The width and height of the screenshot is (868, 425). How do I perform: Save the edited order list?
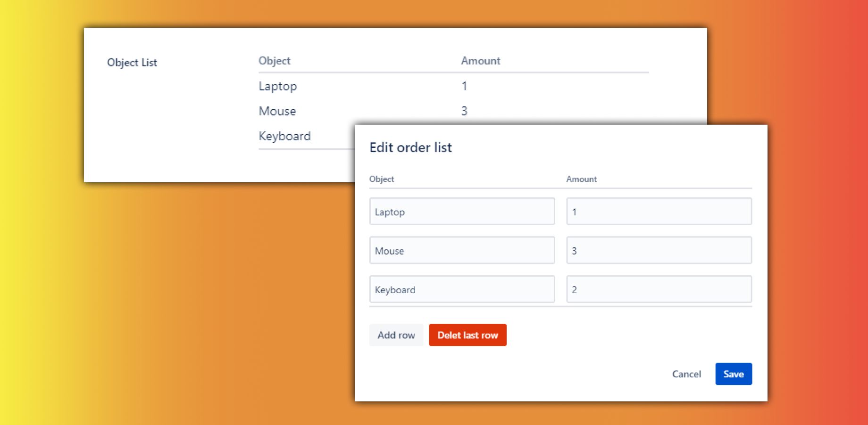733,374
